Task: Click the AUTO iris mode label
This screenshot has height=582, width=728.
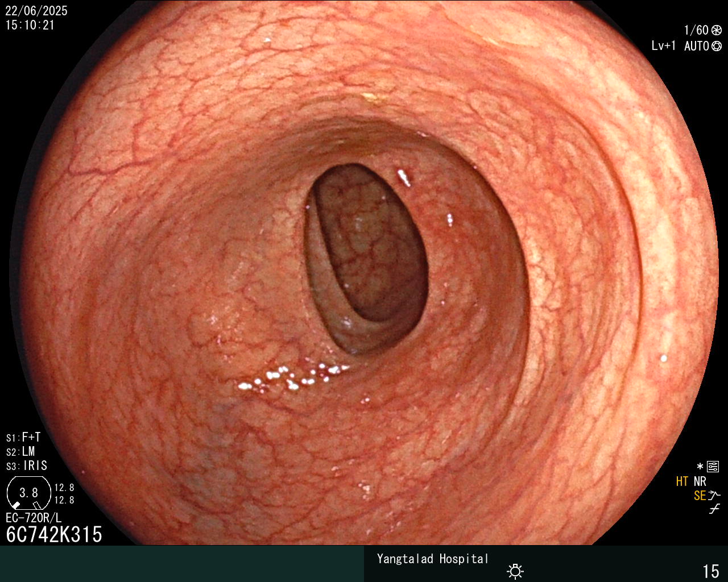Action: (x=696, y=46)
